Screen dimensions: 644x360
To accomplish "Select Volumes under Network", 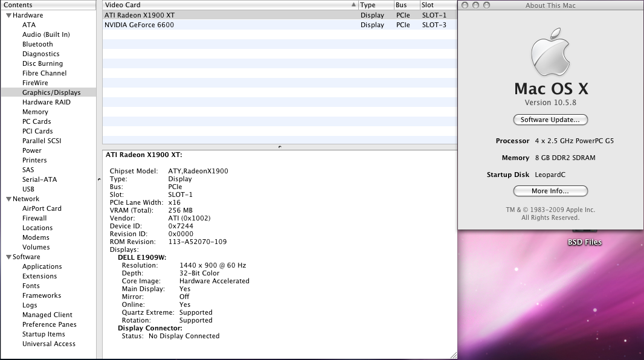I will point(36,247).
